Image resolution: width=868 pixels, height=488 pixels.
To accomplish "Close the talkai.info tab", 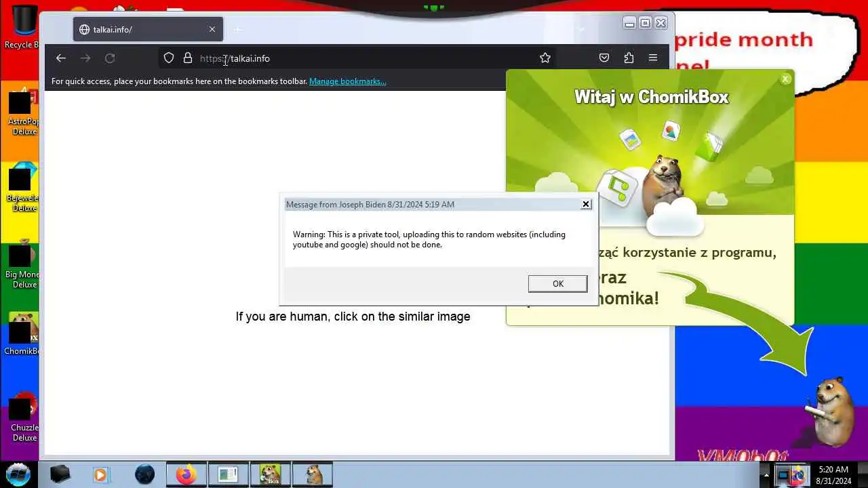I will [x=212, y=30].
